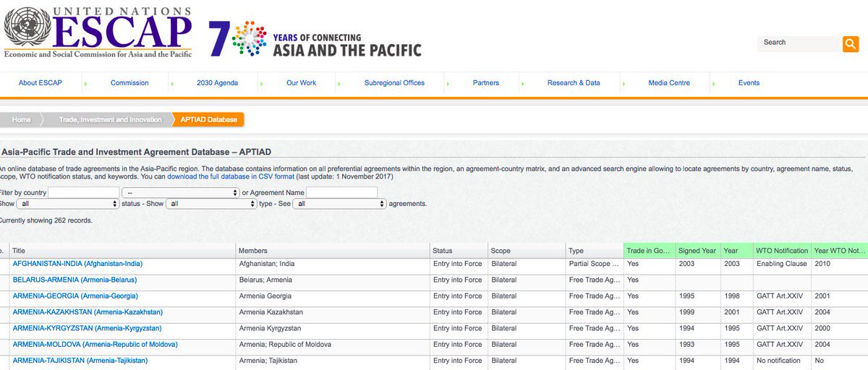Open the Partners menu
Image resolution: width=868 pixels, height=370 pixels.
pos(486,83)
